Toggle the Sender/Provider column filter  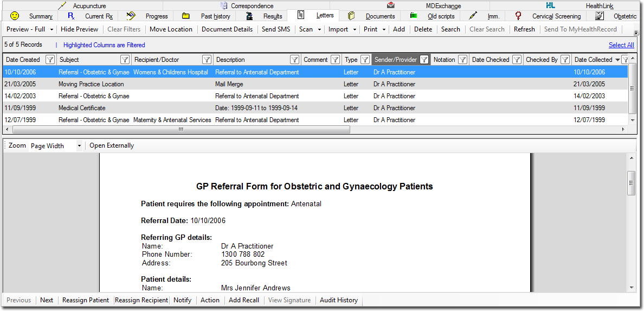424,60
